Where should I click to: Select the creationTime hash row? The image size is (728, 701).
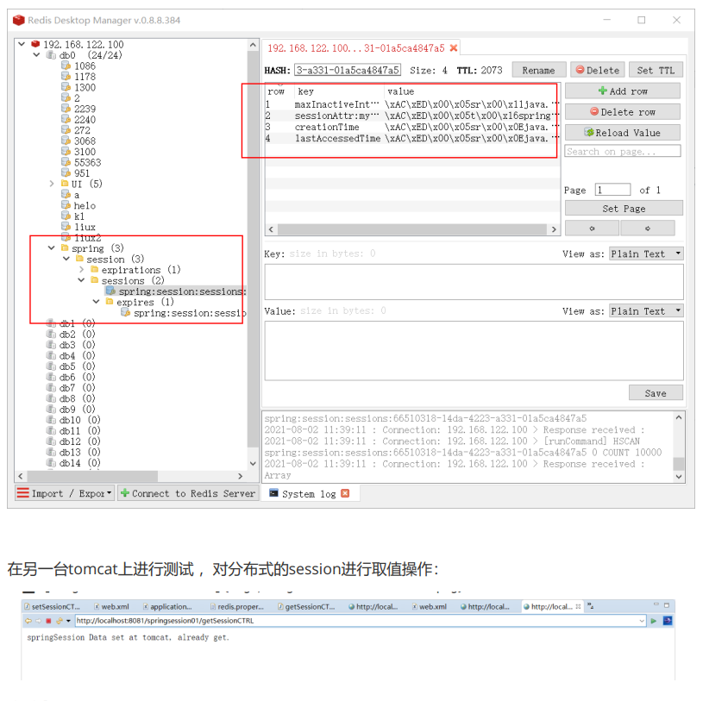tap(412, 127)
